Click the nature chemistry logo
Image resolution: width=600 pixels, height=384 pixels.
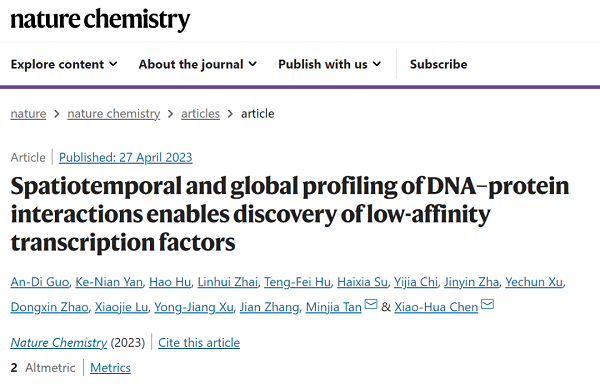coord(100,19)
